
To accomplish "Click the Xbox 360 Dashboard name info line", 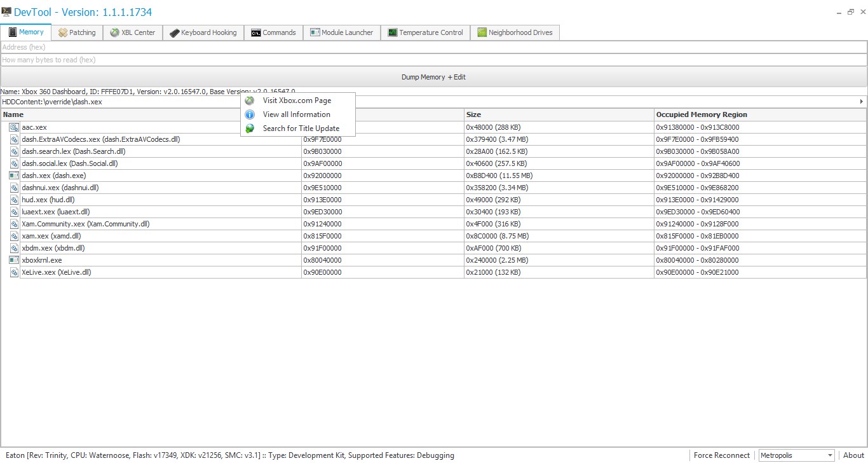I will (147, 92).
